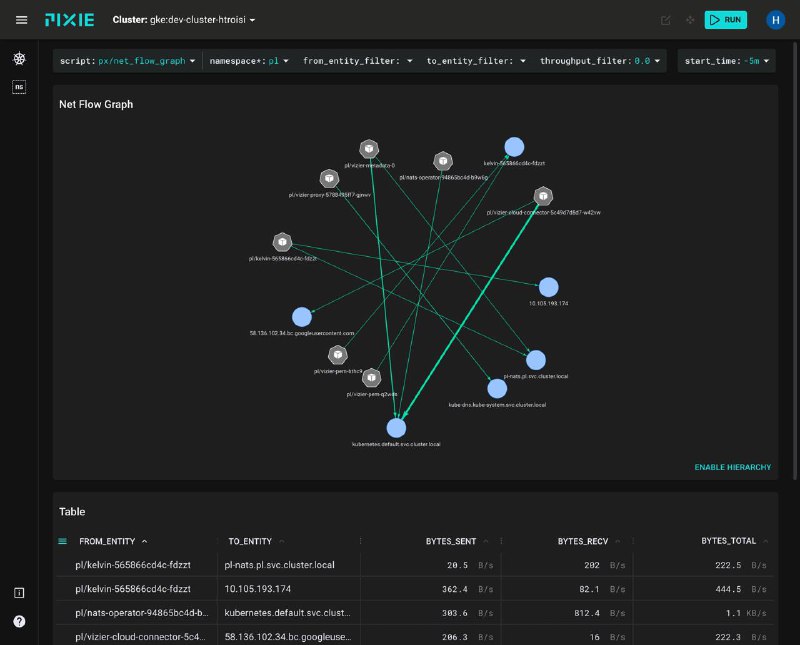
Task: Select the kelvin blue circle node
Action: 514,147
